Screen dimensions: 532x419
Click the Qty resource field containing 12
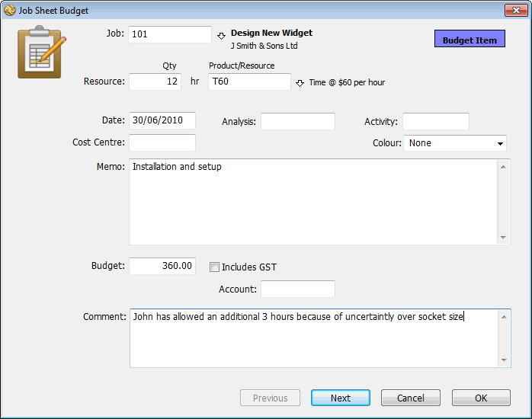click(155, 82)
